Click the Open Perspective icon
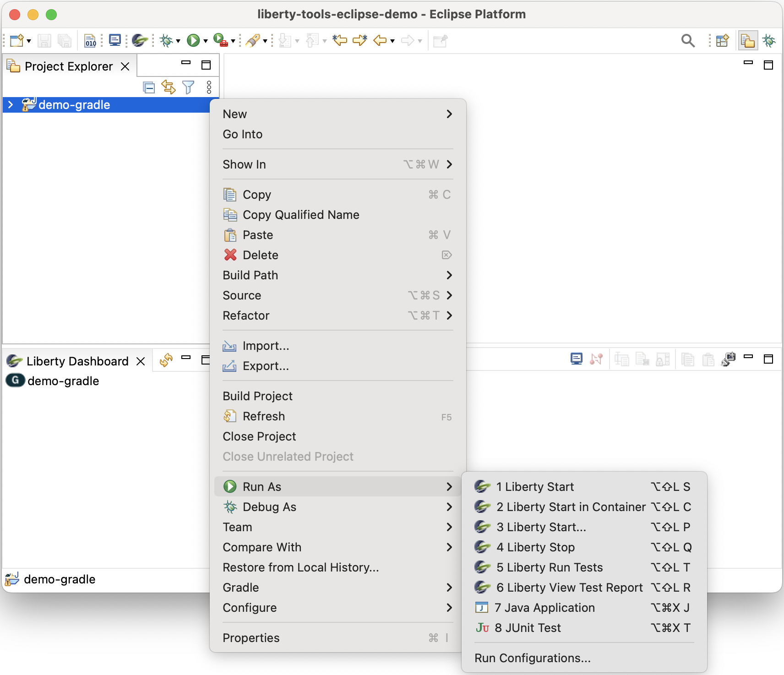 click(x=723, y=41)
